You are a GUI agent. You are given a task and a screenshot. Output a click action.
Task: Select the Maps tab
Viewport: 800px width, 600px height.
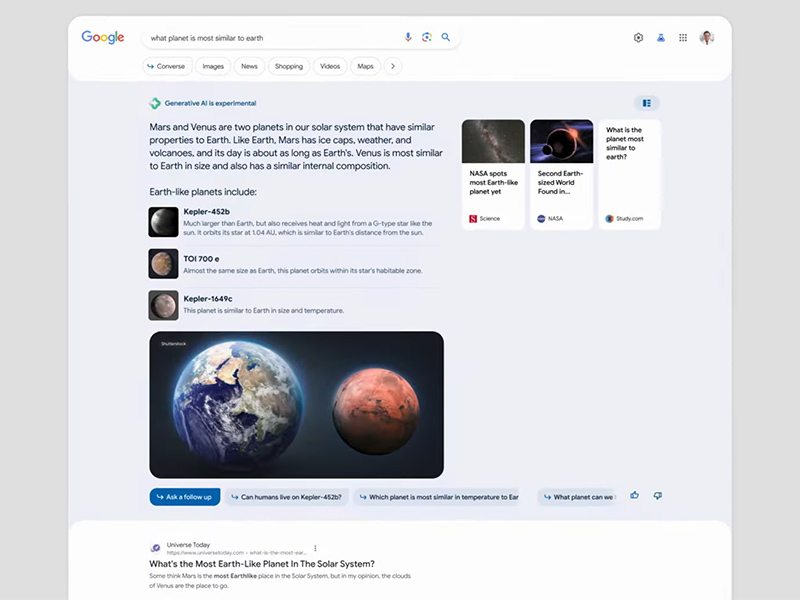[365, 66]
